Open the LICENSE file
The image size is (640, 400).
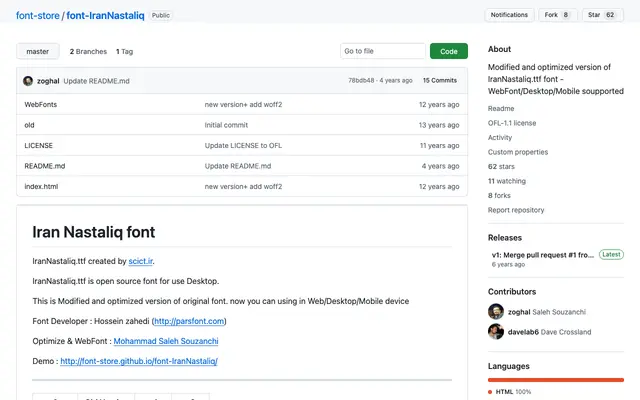coord(38,145)
